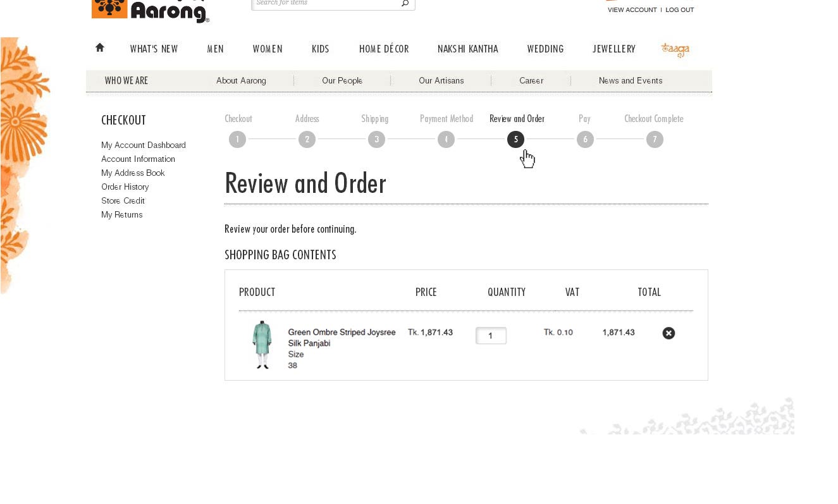Remove the Green Ombre Panjabi item
838x504 pixels.
669,333
